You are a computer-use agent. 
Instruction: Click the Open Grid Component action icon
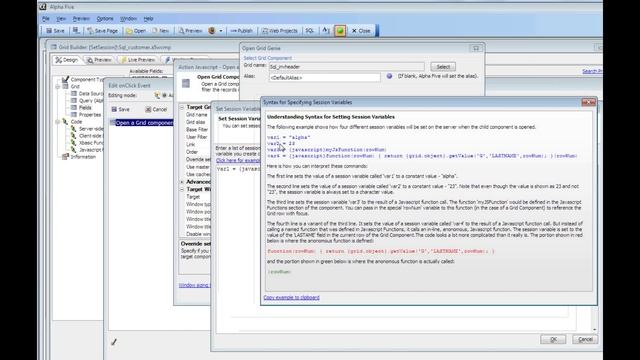point(186,83)
